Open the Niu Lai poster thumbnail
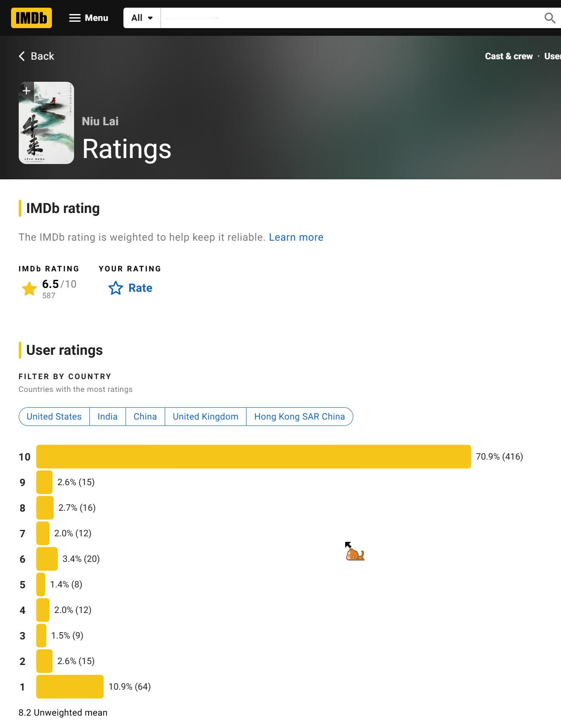 coord(46,123)
